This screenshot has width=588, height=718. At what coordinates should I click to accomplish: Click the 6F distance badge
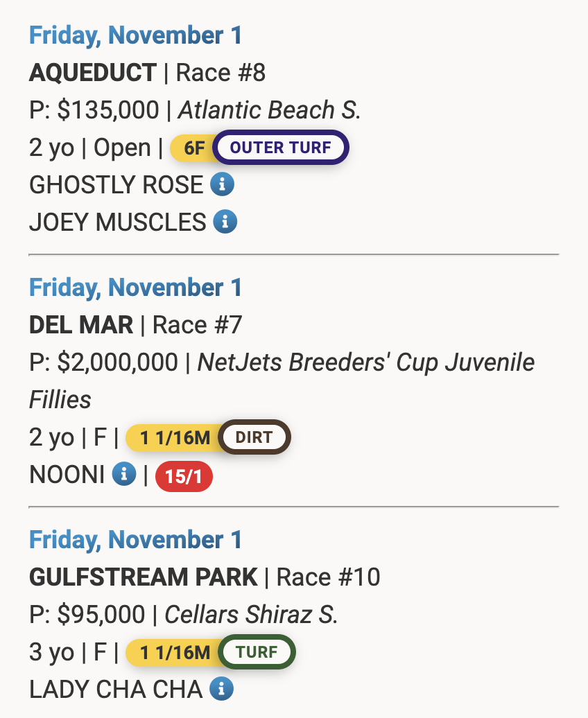point(193,148)
